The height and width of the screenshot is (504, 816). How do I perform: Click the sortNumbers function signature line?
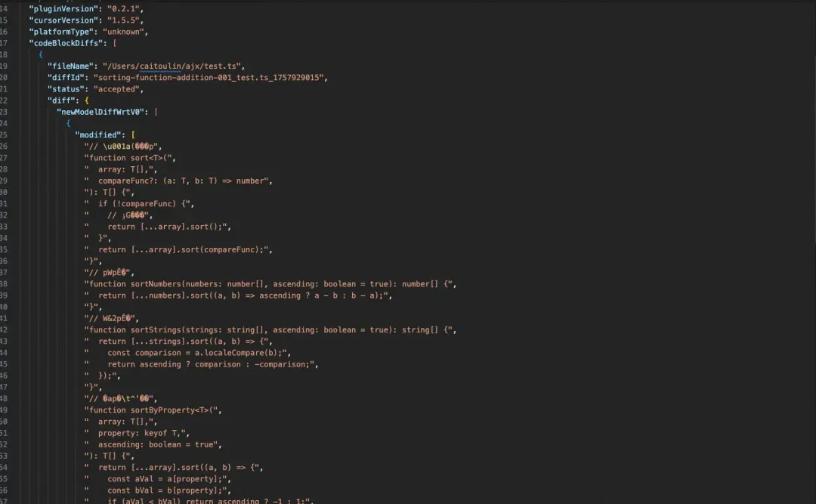click(268, 284)
